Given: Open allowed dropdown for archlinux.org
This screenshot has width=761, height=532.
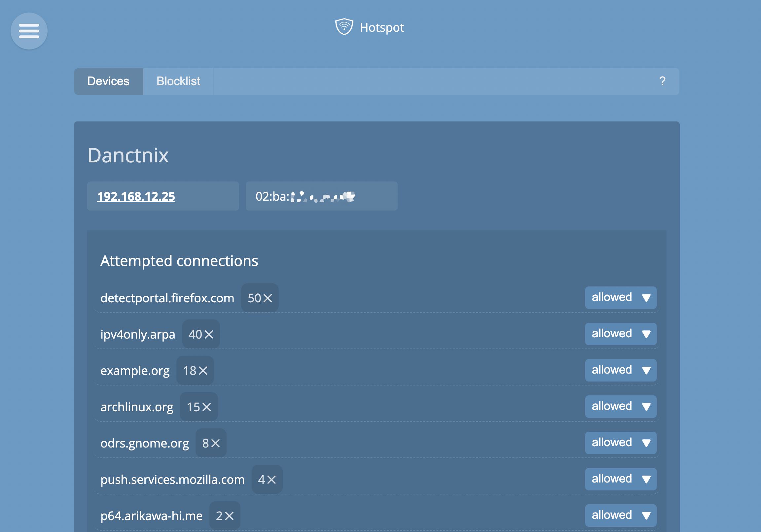Looking at the screenshot, I should pos(621,407).
